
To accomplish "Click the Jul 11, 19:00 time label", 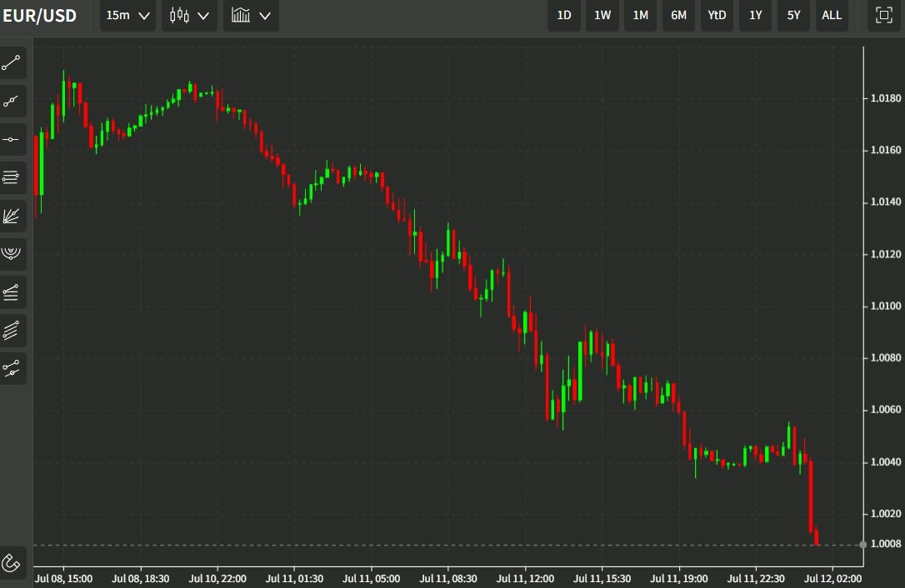I will 679,578.
